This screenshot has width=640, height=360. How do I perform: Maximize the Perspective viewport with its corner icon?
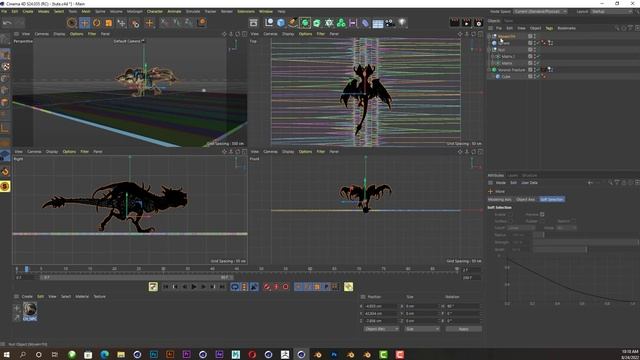click(244, 34)
